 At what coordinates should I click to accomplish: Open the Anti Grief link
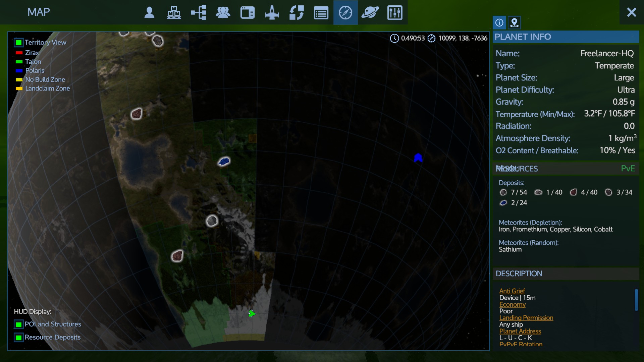coord(512,291)
